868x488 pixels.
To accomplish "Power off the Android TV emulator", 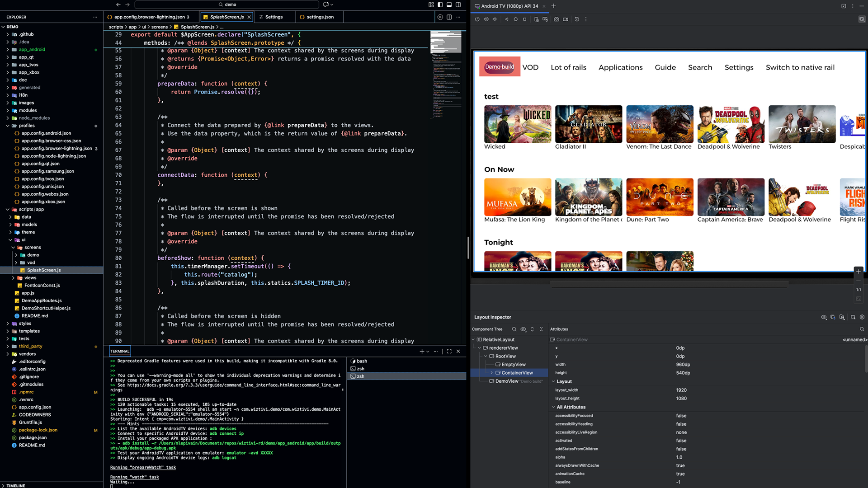I will [x=477, y=19].
